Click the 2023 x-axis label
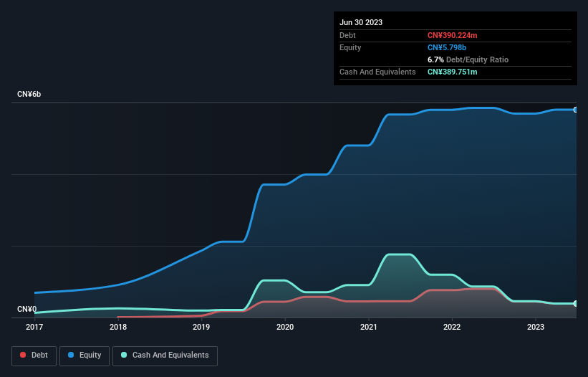 (x=536, y=327)
